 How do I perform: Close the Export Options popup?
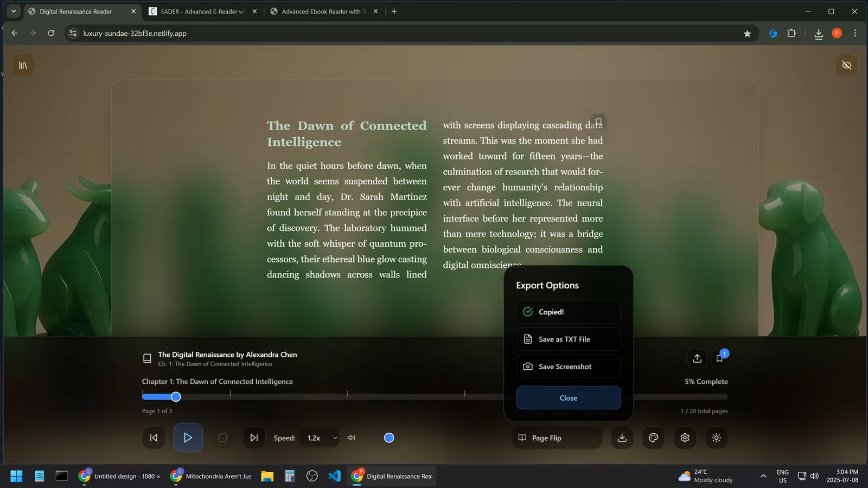click(x=569, y=398)
